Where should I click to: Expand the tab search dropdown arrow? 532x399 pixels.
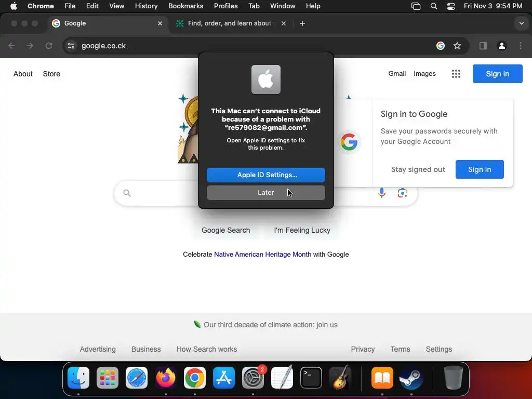(522, 23)
